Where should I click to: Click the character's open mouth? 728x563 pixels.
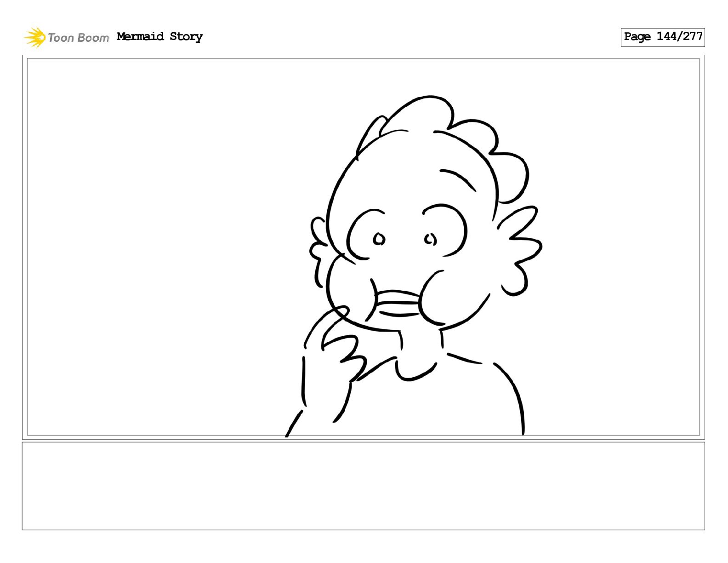tap(398, 303)
